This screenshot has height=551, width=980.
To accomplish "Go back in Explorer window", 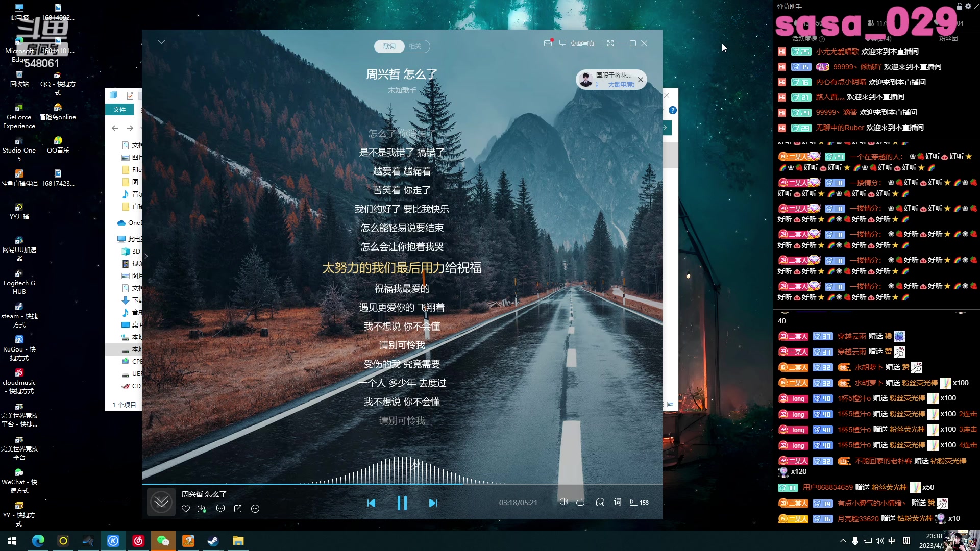I will tap(115, 128).
